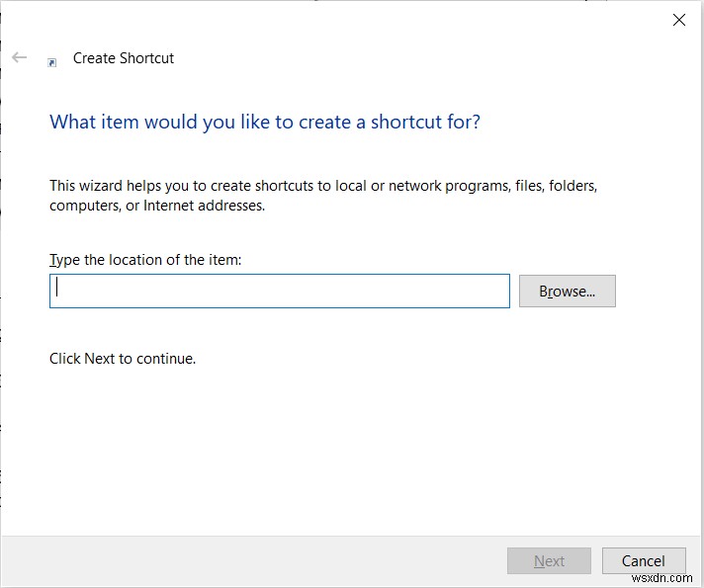Image resolution: width=704 pixels, height=588 pixels.
Task: Focus the item location text field
Action: tap(279, 291)
